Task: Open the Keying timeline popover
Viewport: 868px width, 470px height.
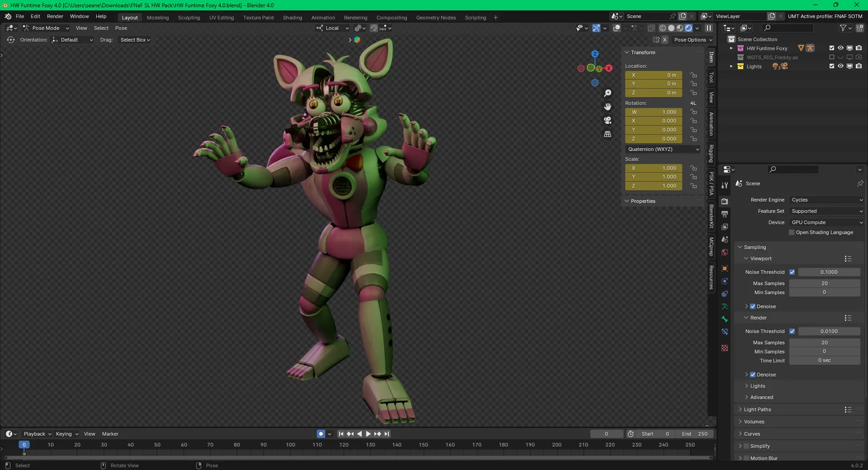Action: point(67,434)
